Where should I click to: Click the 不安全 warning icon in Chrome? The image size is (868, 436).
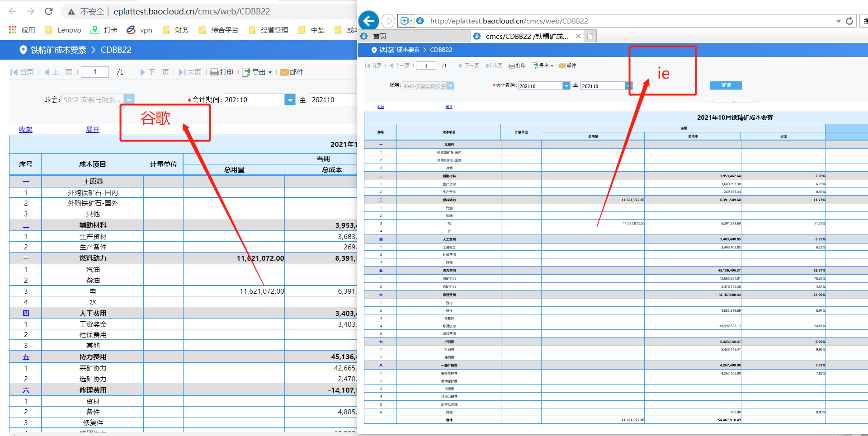pos(71,12)
